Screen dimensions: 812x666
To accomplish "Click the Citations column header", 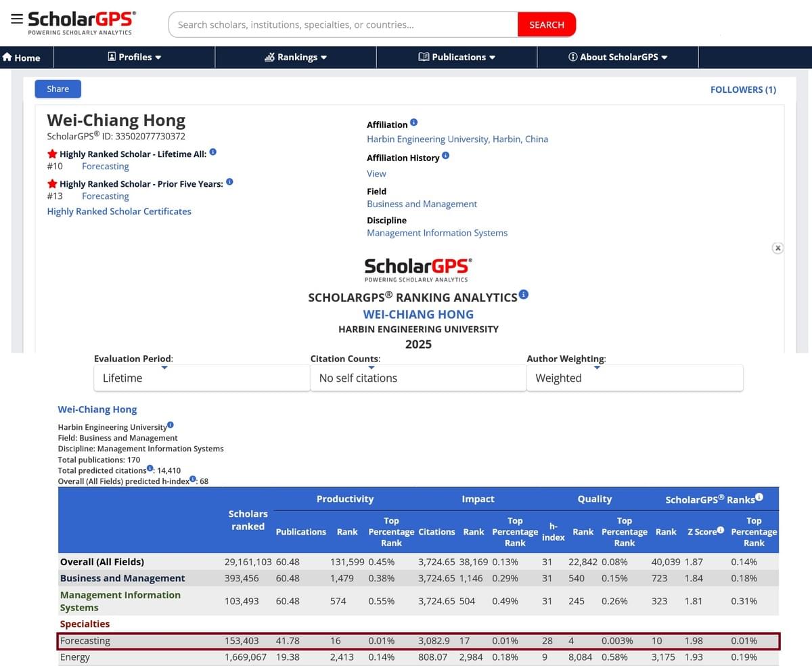I will coord(436,532).
